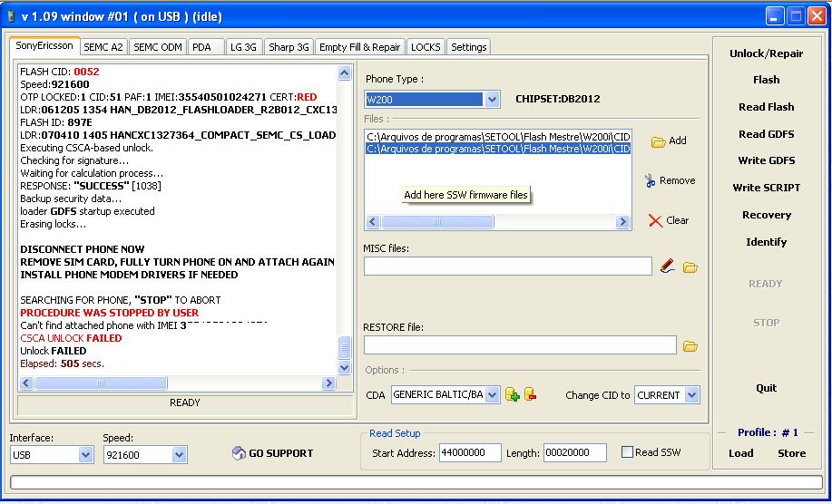Image resolution: width=832 pixels, height=504 pixels.
Task: Click the Recovery button
Action: [x=766, y=215]
